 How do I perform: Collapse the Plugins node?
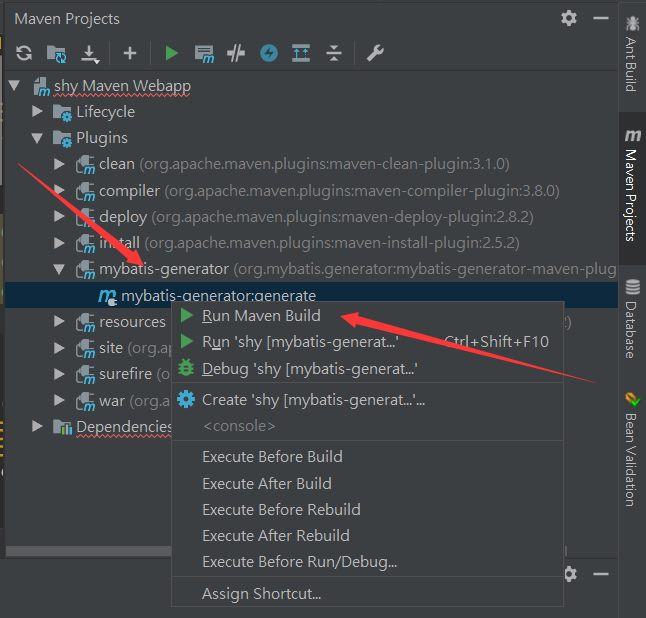(x=37, y=138)
